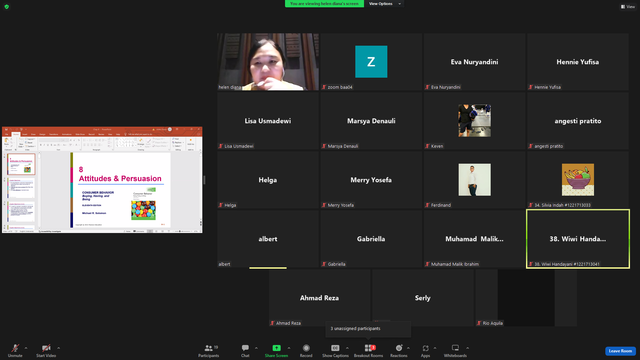Expand the arrow next to Apps
The height and width of the screenshot is (360, 640).
point(435,348)
